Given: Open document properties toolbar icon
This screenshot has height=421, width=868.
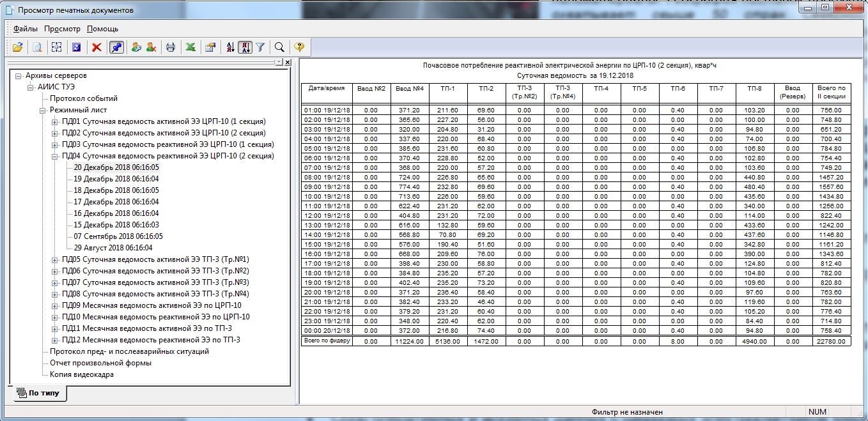Looking at the screenshot, I should point(210,47).
